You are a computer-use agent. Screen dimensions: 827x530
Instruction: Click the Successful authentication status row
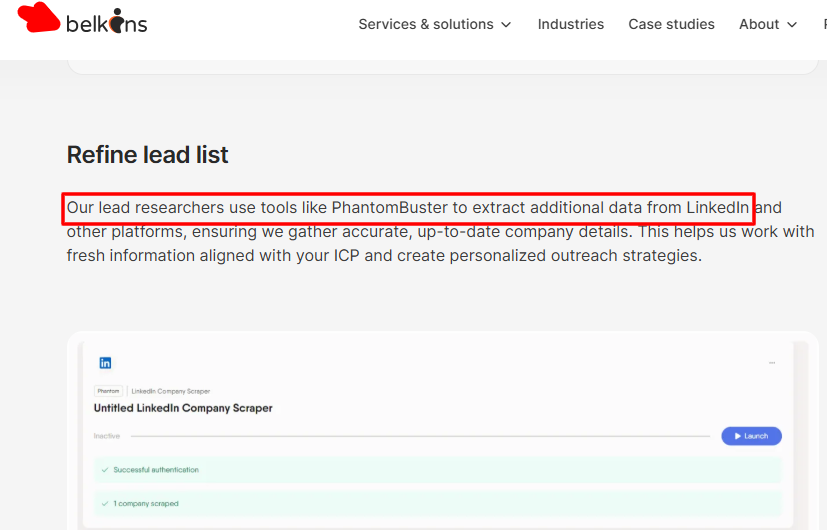point(438,469)
